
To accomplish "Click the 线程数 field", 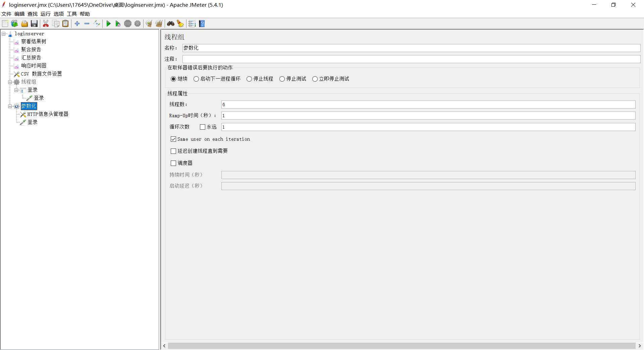I will (x=428, y=104).
